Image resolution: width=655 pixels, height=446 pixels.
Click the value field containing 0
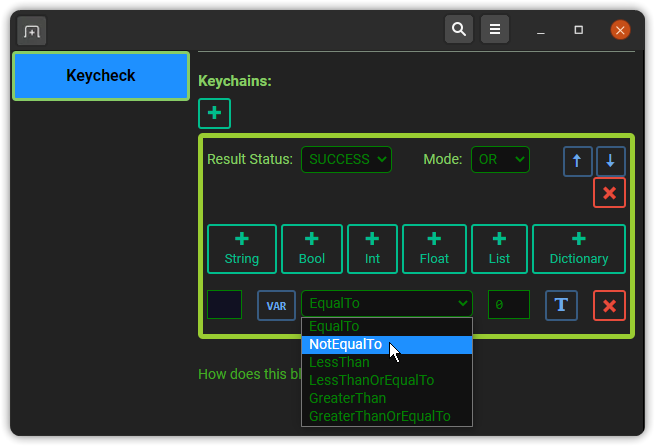(x=509, y=304)
